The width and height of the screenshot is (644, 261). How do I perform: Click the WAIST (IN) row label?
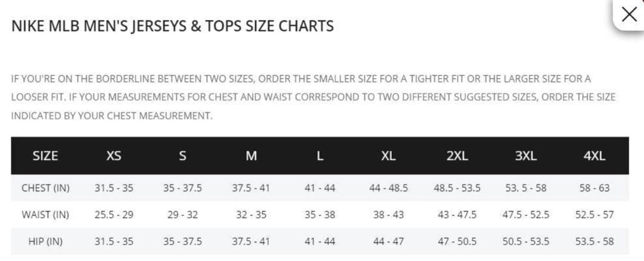coord(45,214)
